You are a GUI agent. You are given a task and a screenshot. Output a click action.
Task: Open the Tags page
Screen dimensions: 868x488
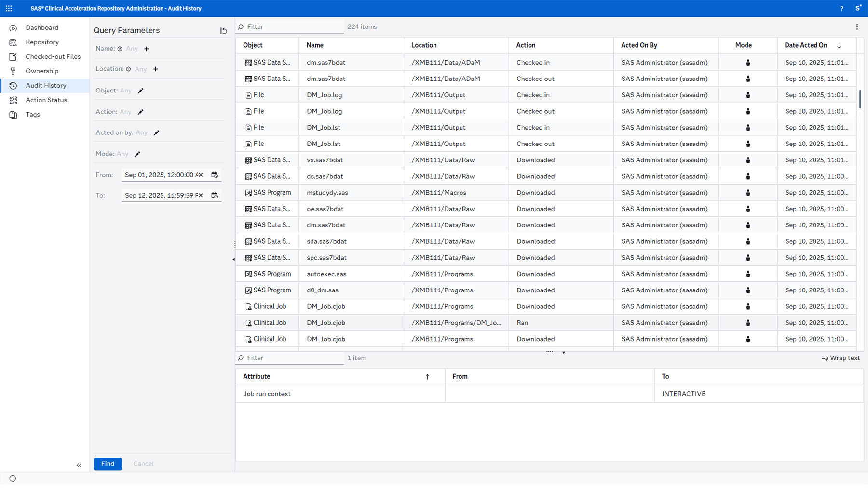(33, 114)
